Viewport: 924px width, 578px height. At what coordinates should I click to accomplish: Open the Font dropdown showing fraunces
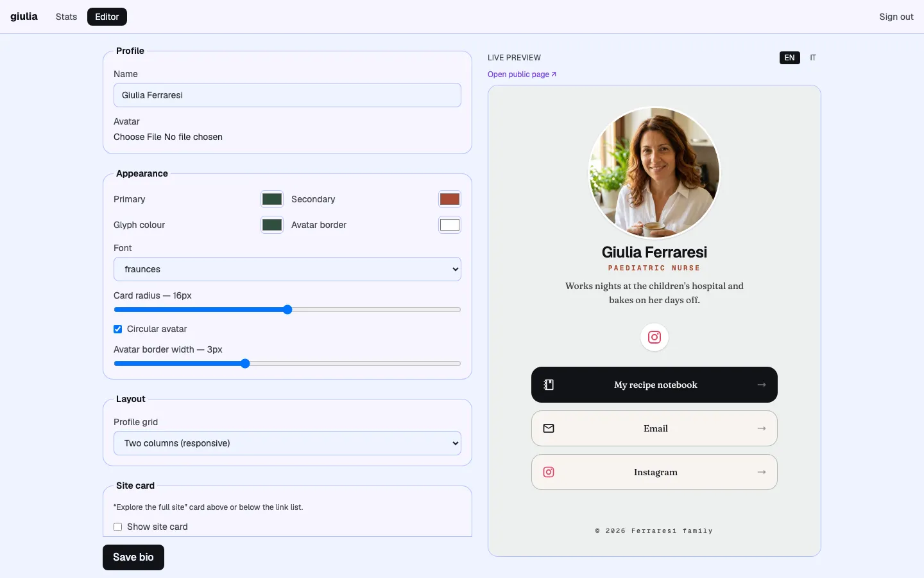point(287,269)
